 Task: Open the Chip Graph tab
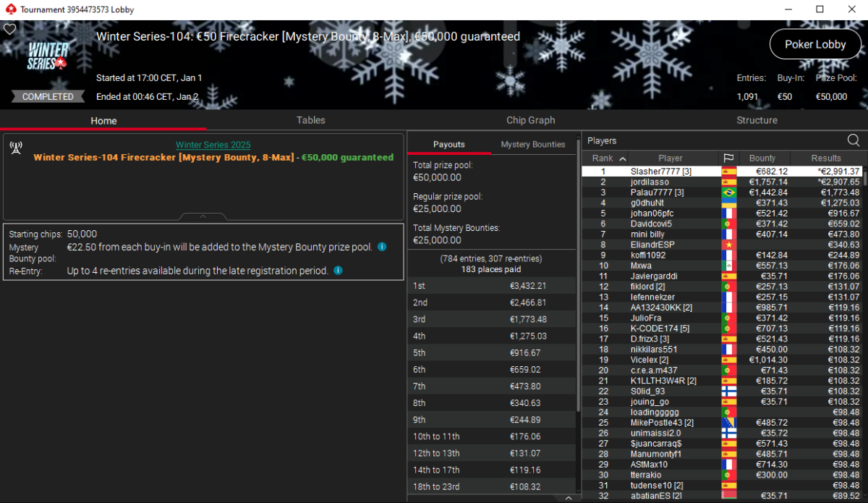531,120
